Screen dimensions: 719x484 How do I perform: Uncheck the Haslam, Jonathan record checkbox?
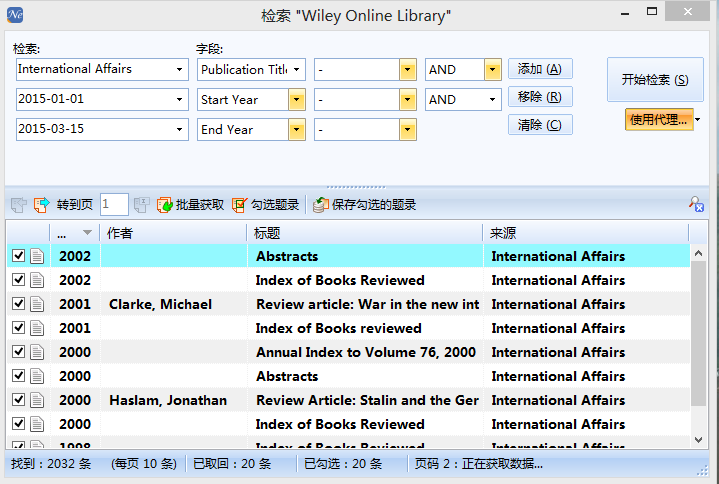(18, 399)
